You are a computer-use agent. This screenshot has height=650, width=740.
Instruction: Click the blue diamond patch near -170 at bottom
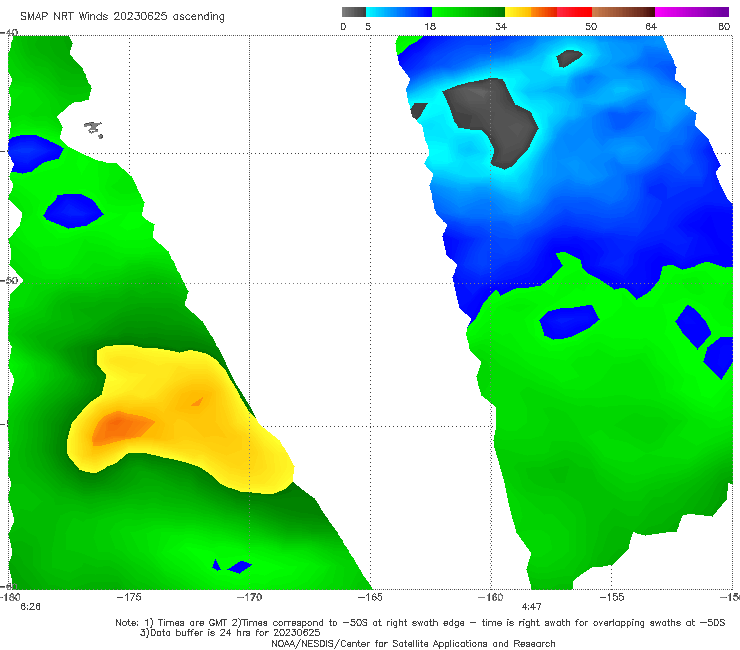[240, 566]
